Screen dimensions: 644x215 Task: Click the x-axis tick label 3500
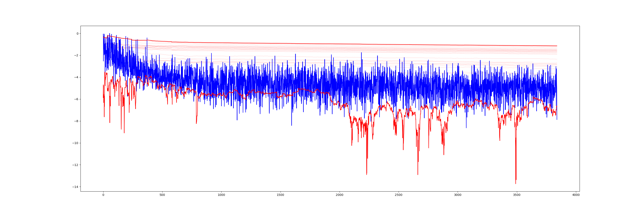(517, 195)
